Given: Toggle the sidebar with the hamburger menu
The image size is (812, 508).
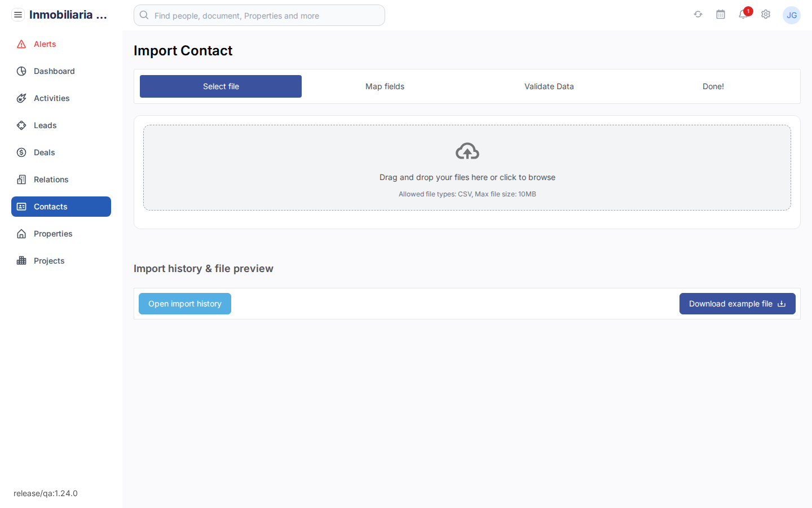Looking at the screenshot, I should (18, 15).
